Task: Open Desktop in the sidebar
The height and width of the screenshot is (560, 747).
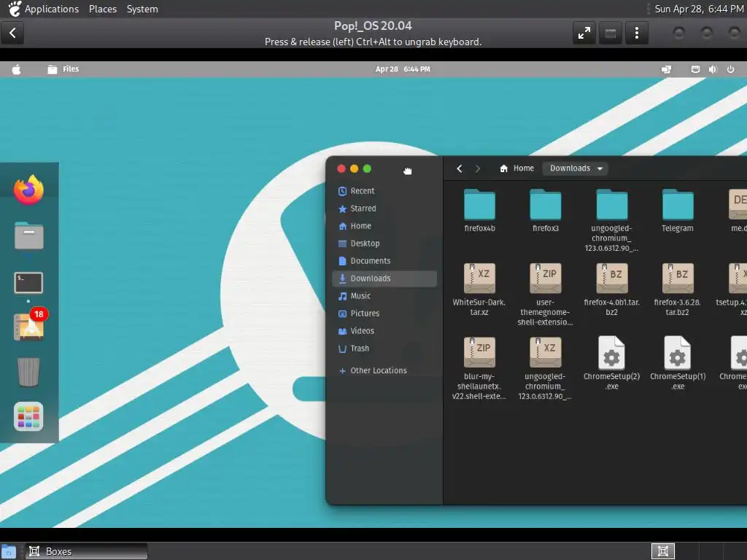Action: click(x=384, y=244)
